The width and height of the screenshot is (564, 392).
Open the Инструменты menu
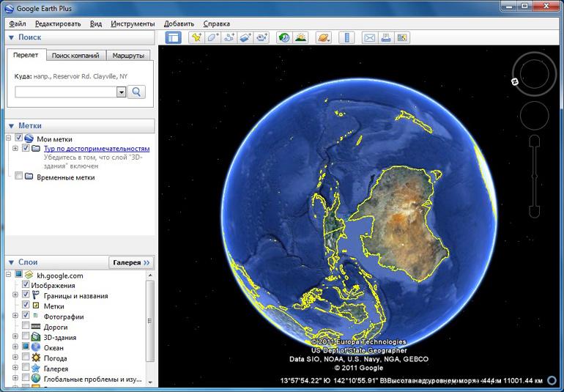pyautogui.click(x=133, y=23)
